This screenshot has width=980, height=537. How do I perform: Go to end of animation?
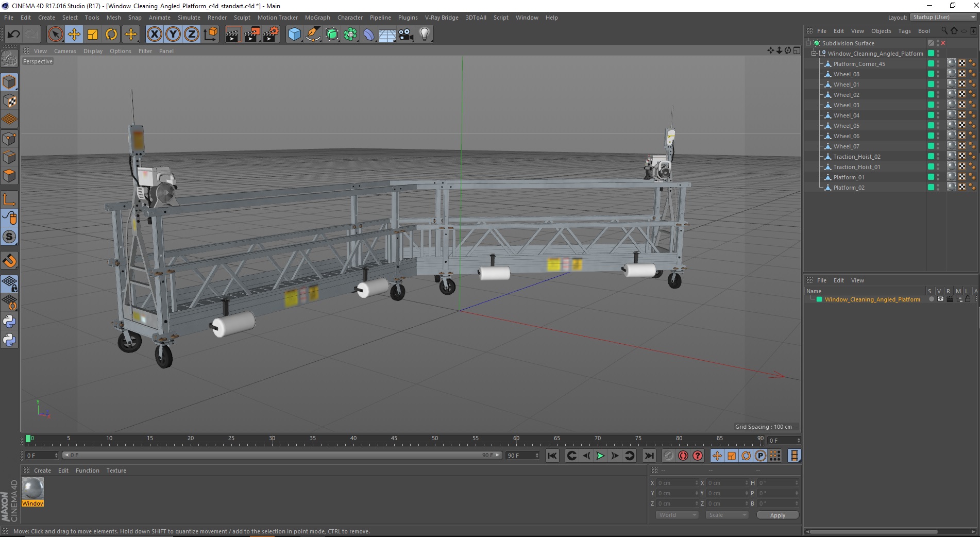(649, 456)
